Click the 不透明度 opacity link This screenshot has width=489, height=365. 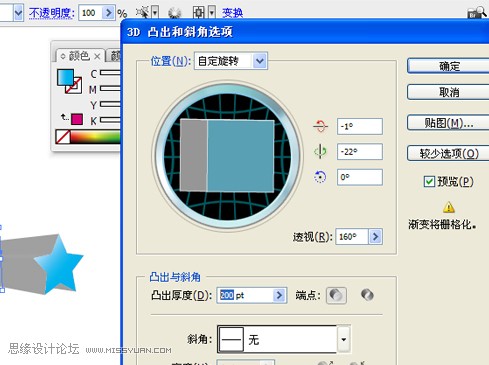(51, 13)
